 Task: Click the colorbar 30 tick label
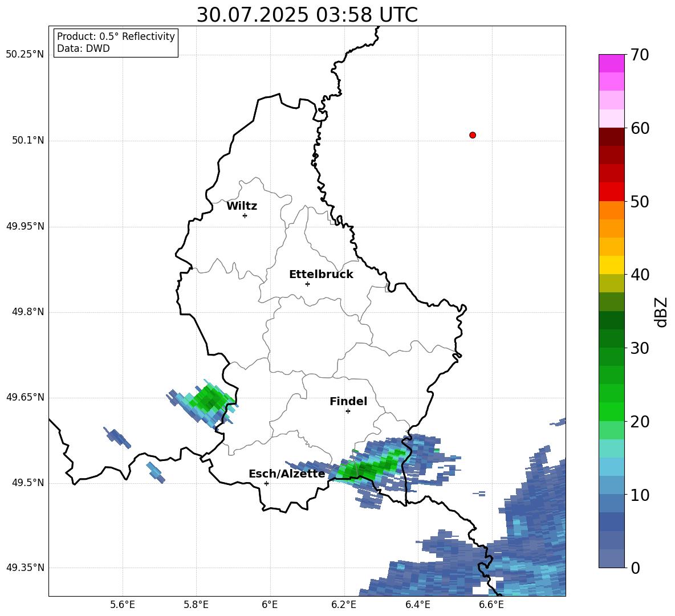(x=640, y=348)
